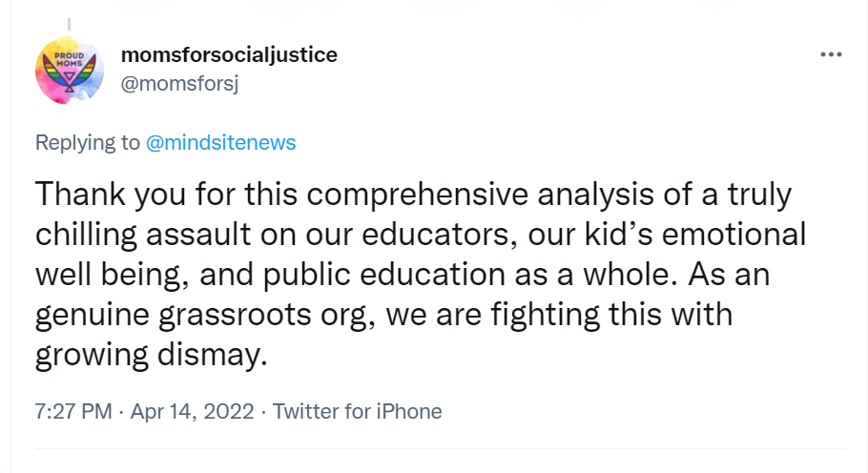
Task: Click the Apr 14, 2022 date
Action: (192, 412)
